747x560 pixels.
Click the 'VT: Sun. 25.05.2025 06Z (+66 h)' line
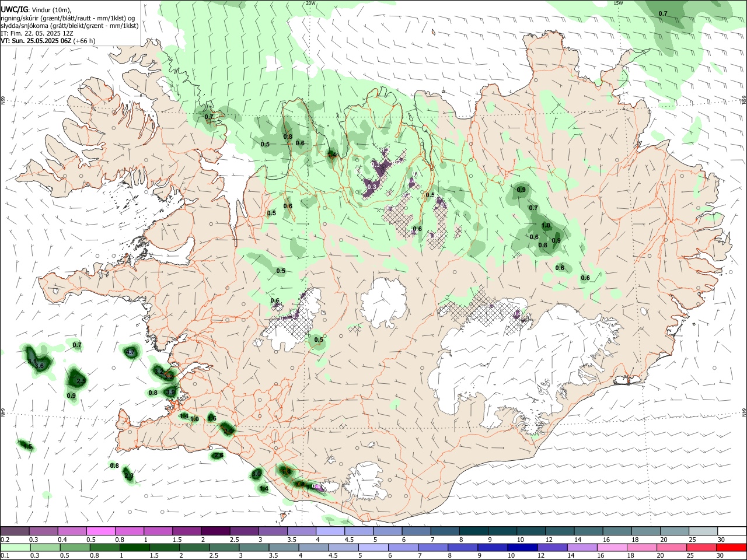[x=48, y=41]
